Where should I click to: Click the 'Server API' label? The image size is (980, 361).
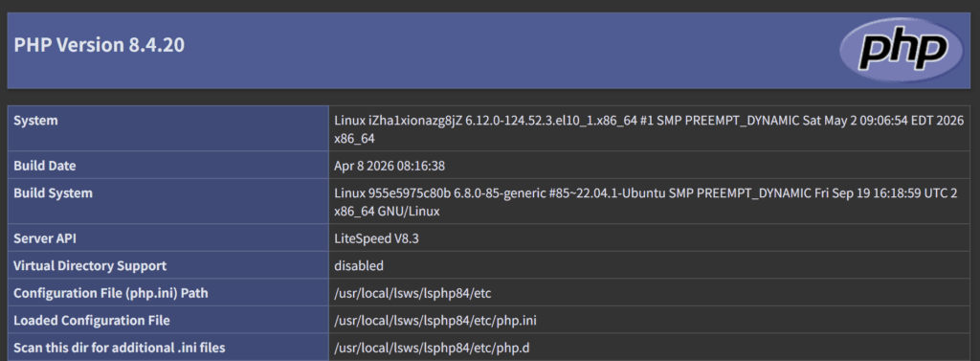click(x=45, y=238)
